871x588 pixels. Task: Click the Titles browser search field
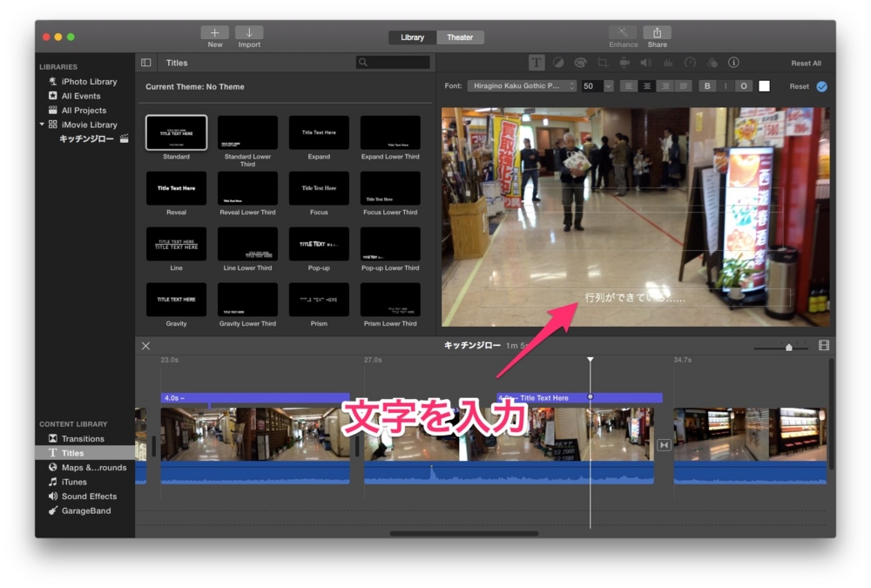[x=393, y=62]
